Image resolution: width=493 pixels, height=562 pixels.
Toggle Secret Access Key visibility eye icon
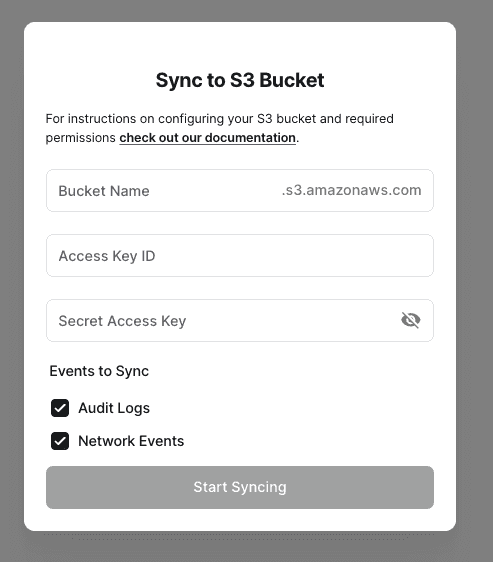(411, 320)
